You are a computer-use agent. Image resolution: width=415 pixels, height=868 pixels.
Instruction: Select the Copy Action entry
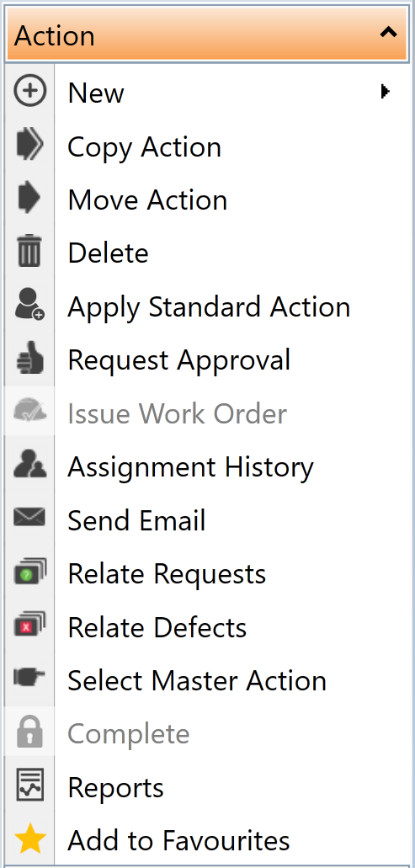(x=207, y=146)
